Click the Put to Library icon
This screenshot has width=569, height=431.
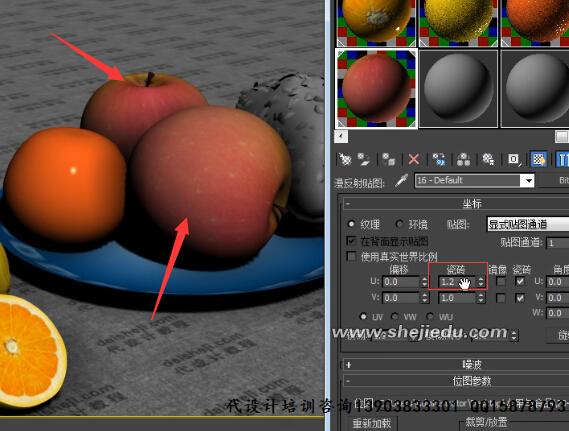pos(488,159)
